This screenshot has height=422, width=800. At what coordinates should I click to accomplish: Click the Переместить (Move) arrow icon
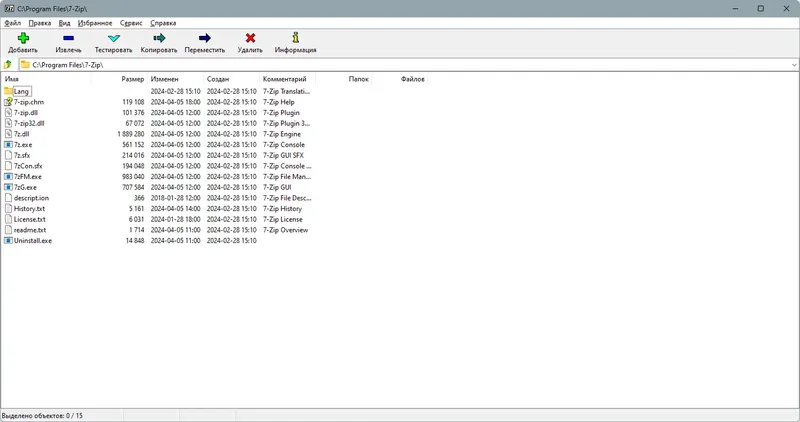(x=205, y=38)
